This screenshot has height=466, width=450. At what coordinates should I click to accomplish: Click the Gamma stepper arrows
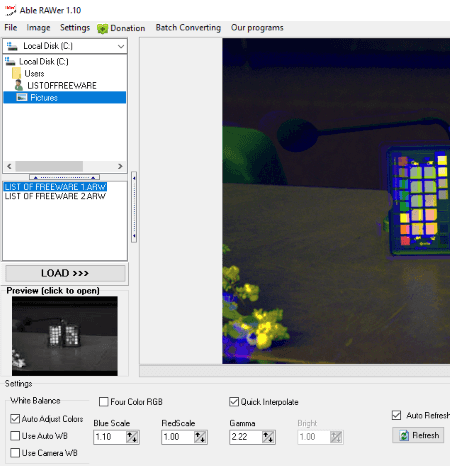point(268,437)
